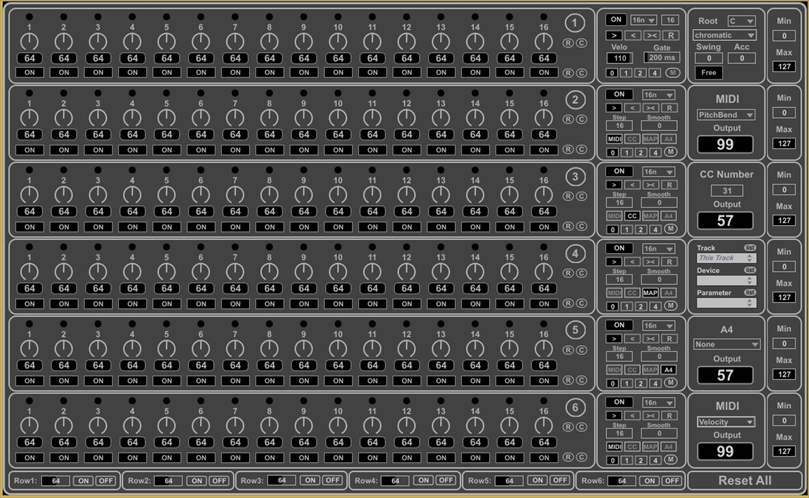The width and height of the screenshot is (809, 498).
Task: Click the forward direction arrow in row 1
Action: [615, 33]
